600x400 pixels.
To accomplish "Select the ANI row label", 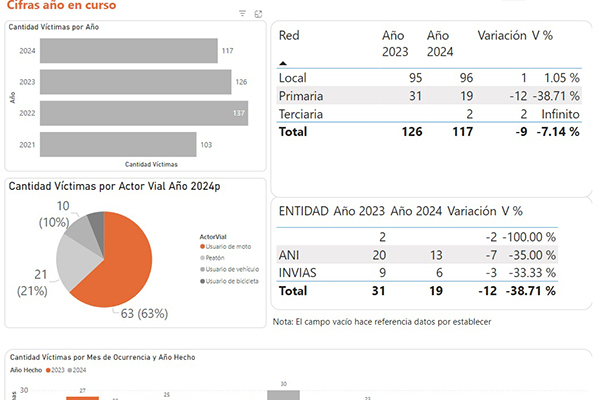I will (289, 255).
